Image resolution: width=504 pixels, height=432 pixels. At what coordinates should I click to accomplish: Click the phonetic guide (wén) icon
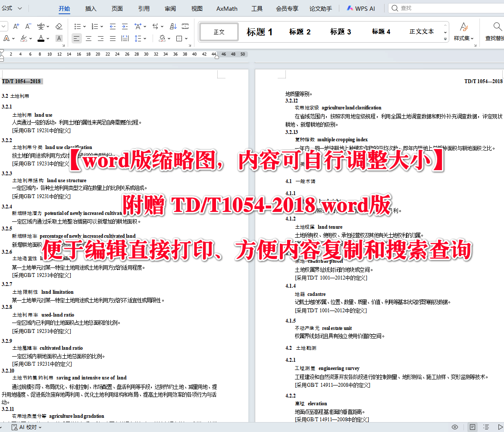(41, 26)
